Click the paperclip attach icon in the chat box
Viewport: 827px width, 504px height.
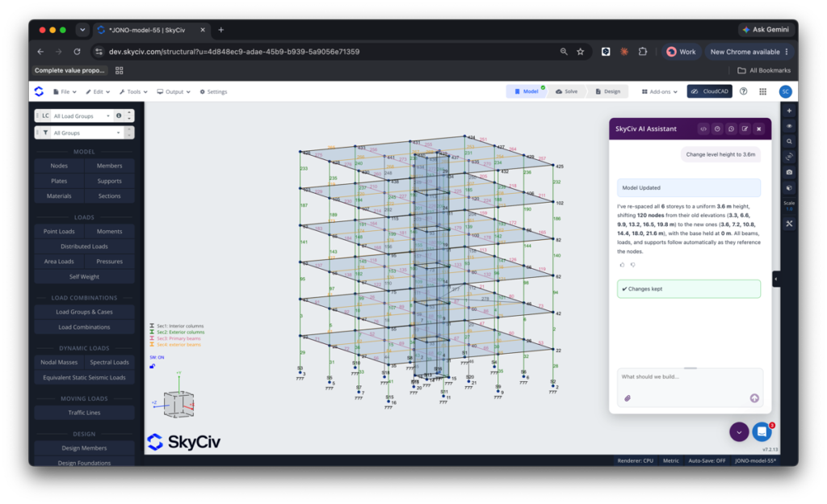[628, 398]
